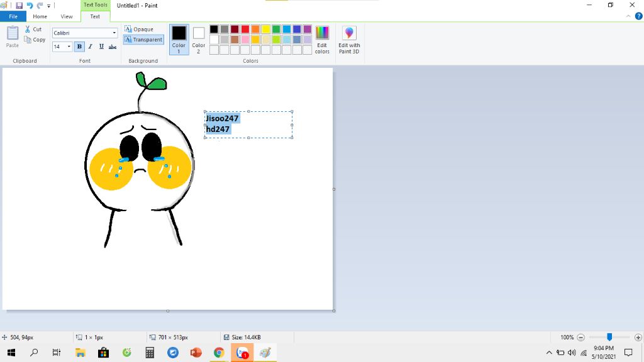Open the Calculator app from the taskbar
The image size is (644, 362).
coord(150,353)
